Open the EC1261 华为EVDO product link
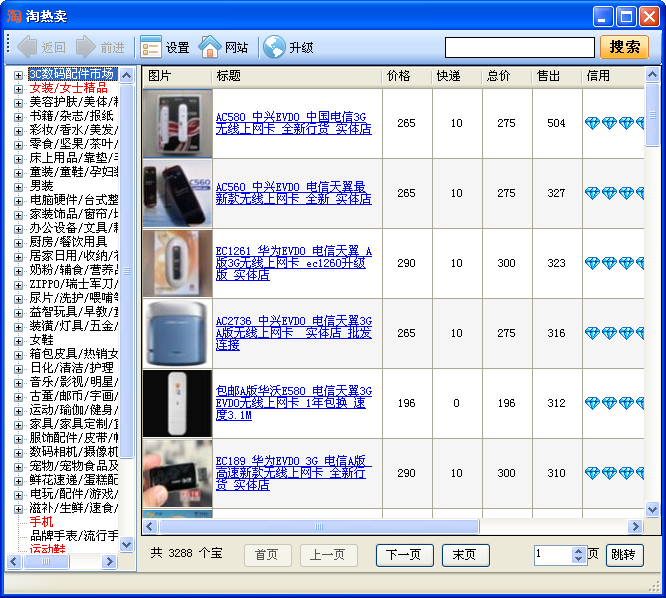Viewport: 666px width, 598px height. click(x=293, y=262)
